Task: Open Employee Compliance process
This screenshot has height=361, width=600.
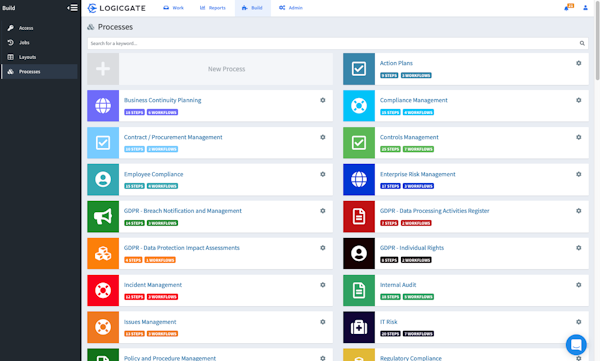Action: (x=153, y=174)
